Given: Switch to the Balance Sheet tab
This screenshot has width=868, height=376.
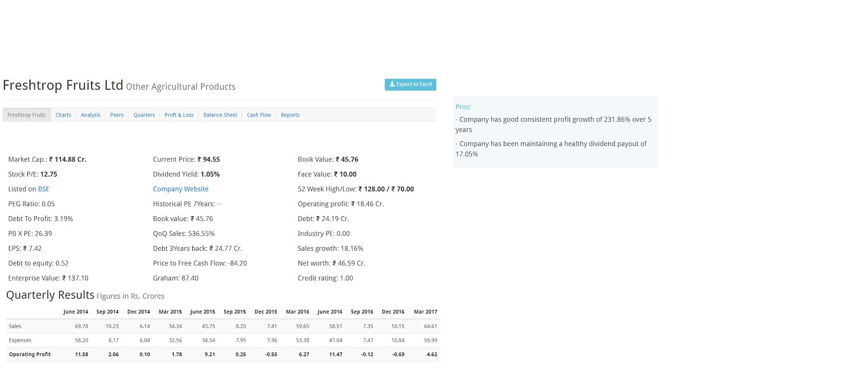Looking at the screenshot, I should [220, 115].
